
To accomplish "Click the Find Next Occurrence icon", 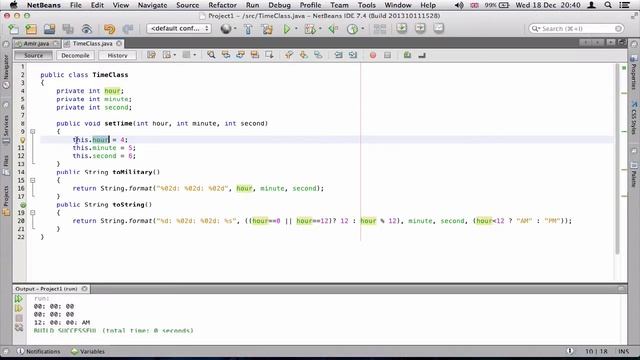I will click(240, 55).
